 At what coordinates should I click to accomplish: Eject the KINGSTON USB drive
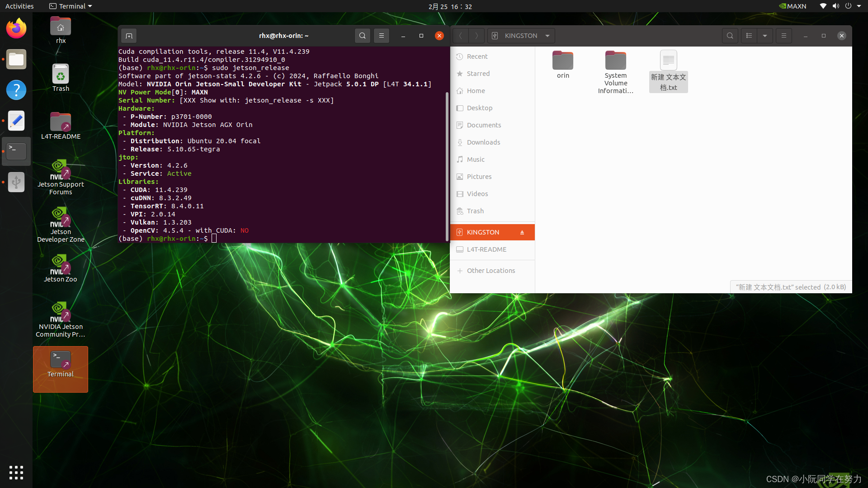pyautogui.click(x=523, y=232)
